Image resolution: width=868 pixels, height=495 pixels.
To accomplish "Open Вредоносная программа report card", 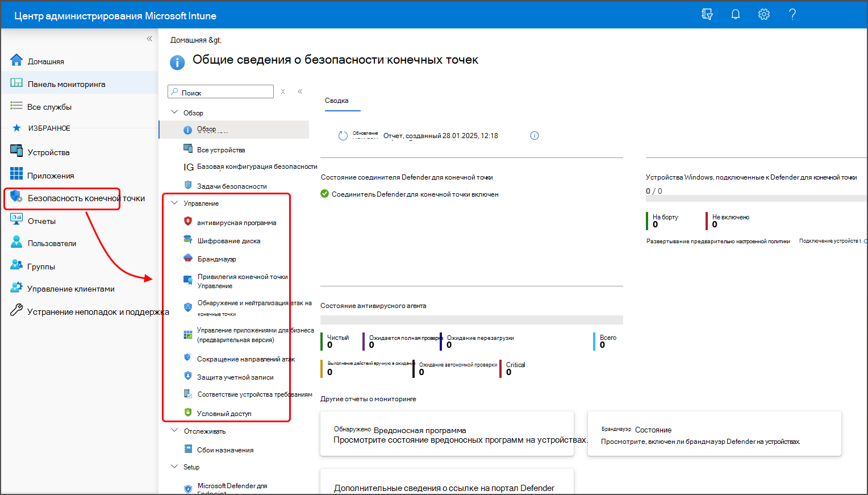I will point(447,434).
